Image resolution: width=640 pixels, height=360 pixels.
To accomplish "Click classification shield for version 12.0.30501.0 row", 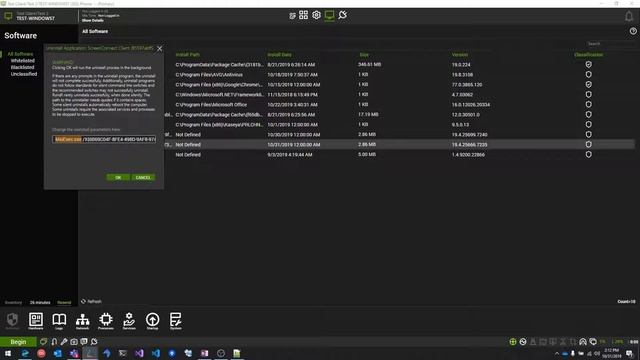I will point(589,114).
